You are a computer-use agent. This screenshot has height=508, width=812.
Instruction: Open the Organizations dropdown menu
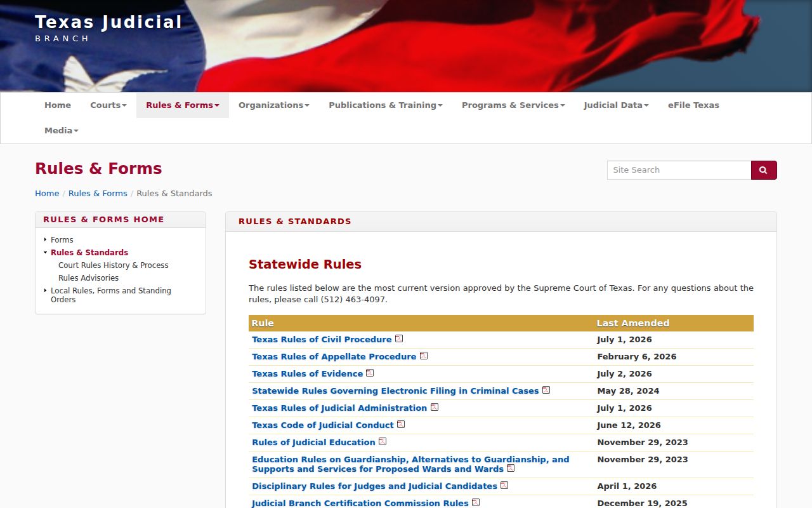pos(274,105)
